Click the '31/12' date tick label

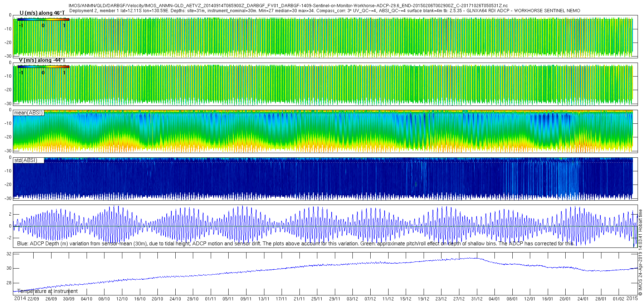[477, 299]
